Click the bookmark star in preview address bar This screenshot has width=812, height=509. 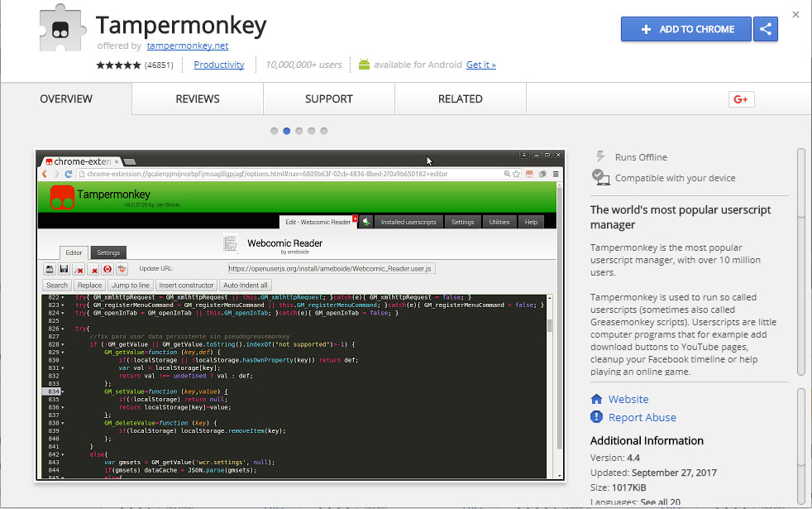516,174
